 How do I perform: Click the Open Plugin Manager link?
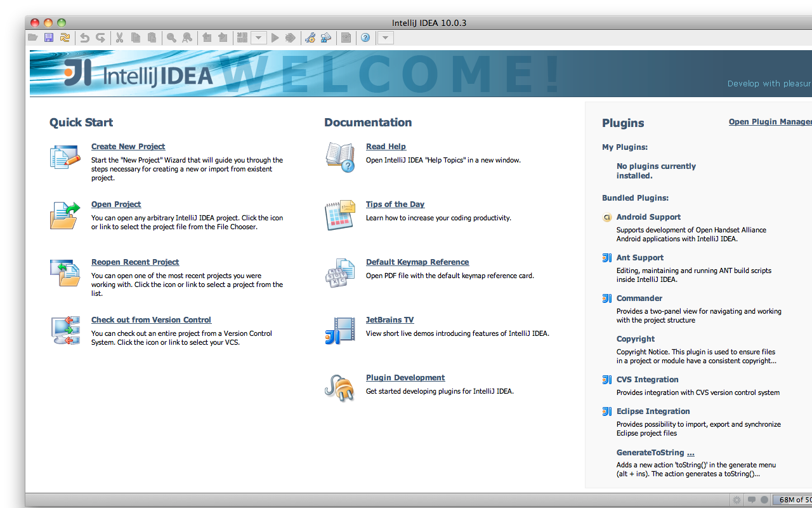point(770,122)
